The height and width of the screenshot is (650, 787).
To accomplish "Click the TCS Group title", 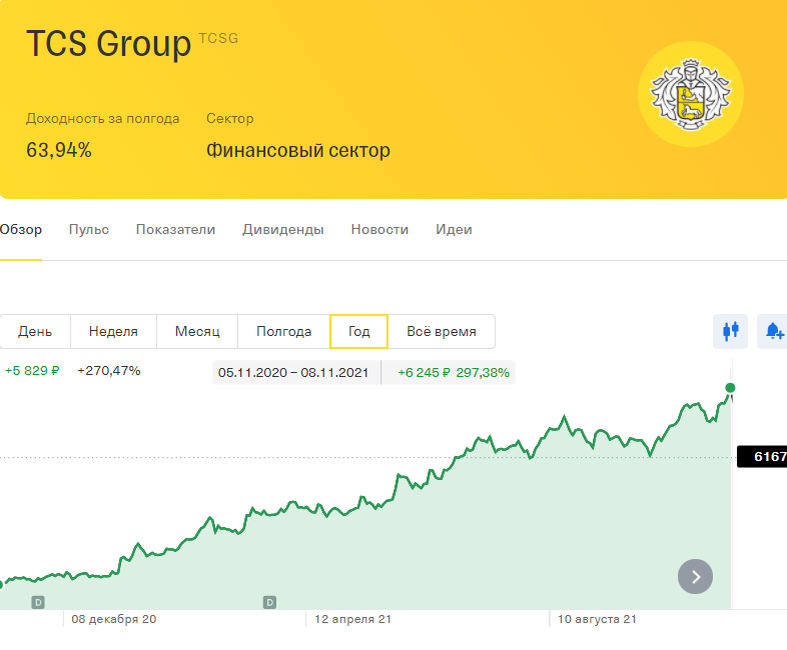I will pyautogui.click(x=108, y=44).
